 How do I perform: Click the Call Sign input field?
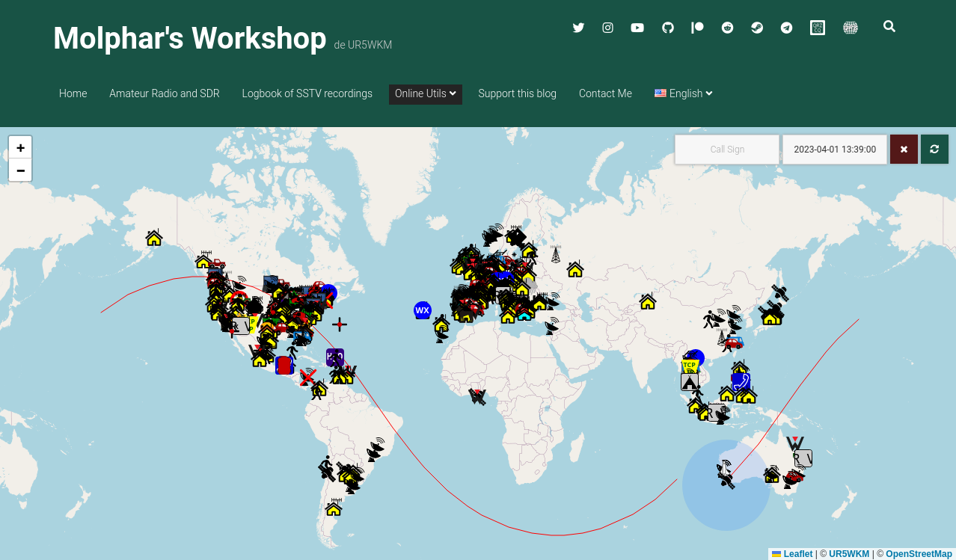coord(727,150)
